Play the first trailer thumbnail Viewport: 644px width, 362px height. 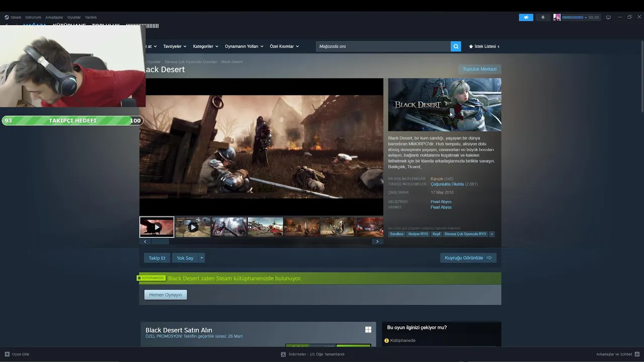pyautogui.click(x=157, y=227)
